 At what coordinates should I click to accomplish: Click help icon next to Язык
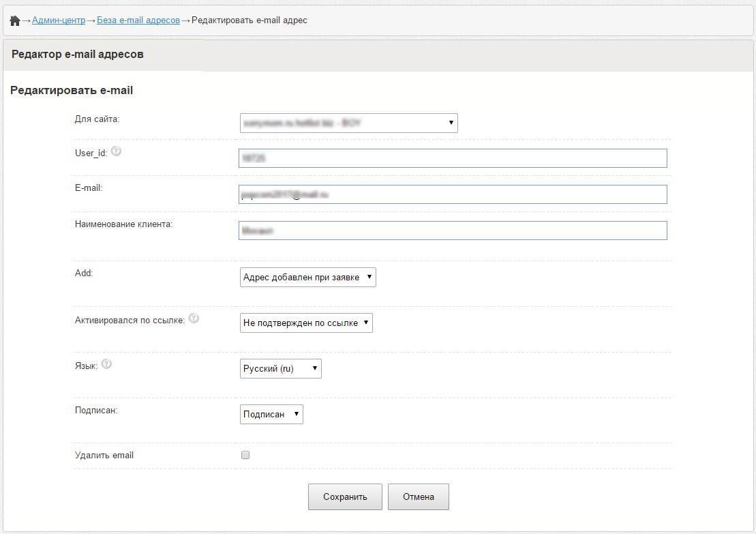[106, 364]
